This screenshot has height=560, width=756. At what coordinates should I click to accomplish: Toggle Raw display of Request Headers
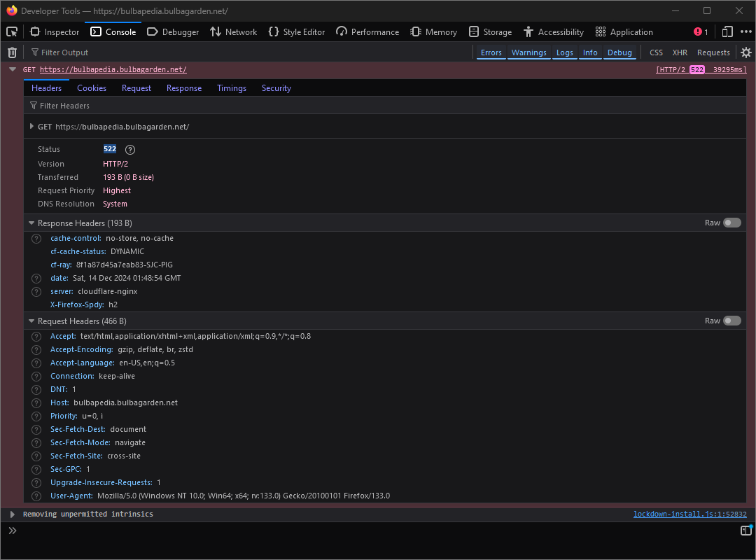tap(733, 320)
